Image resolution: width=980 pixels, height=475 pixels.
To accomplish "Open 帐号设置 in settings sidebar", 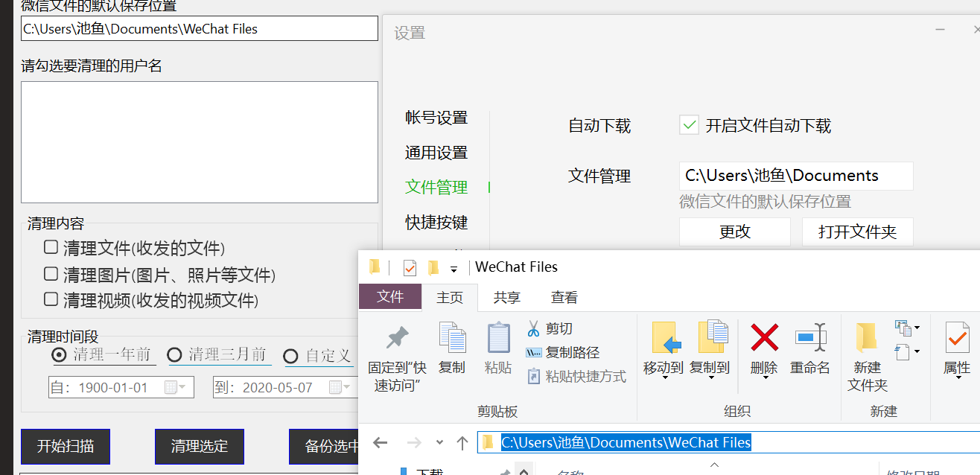I will point(436,118).
